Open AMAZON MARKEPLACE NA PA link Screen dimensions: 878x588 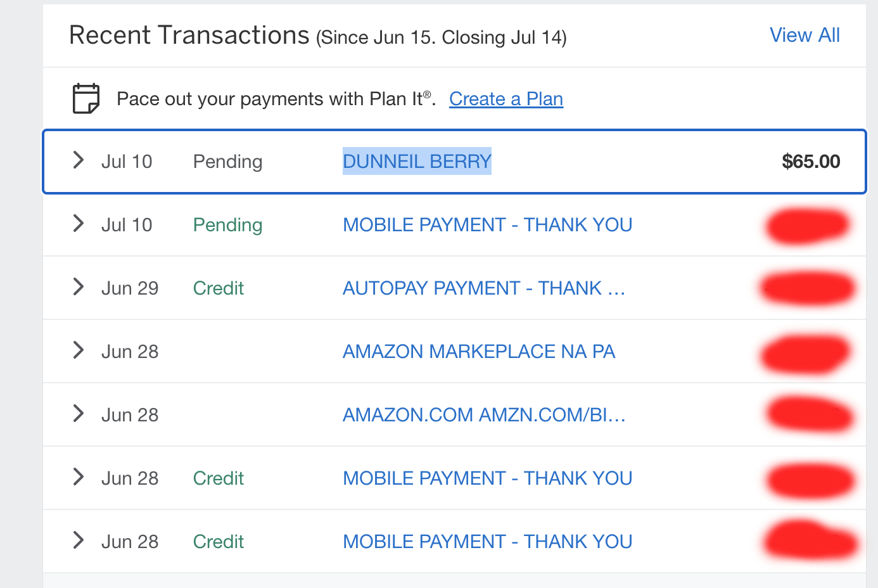[479, 352]
